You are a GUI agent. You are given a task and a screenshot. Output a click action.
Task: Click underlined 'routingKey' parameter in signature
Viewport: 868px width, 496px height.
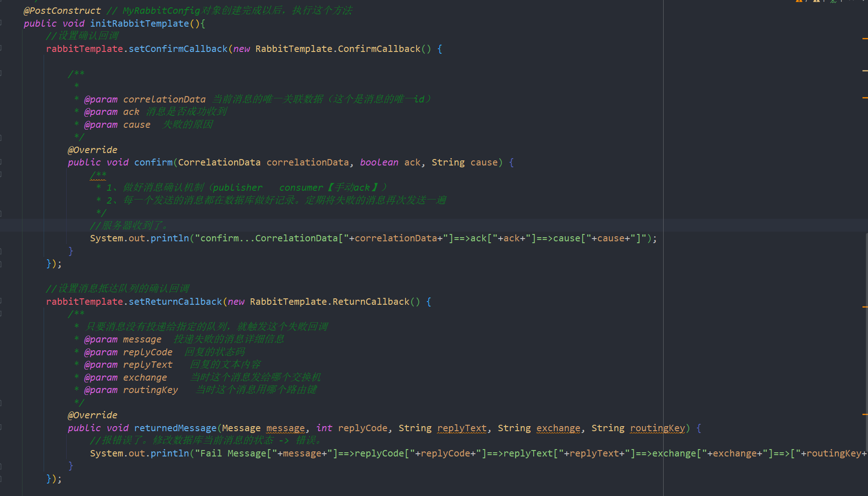(x=657, y=428)
